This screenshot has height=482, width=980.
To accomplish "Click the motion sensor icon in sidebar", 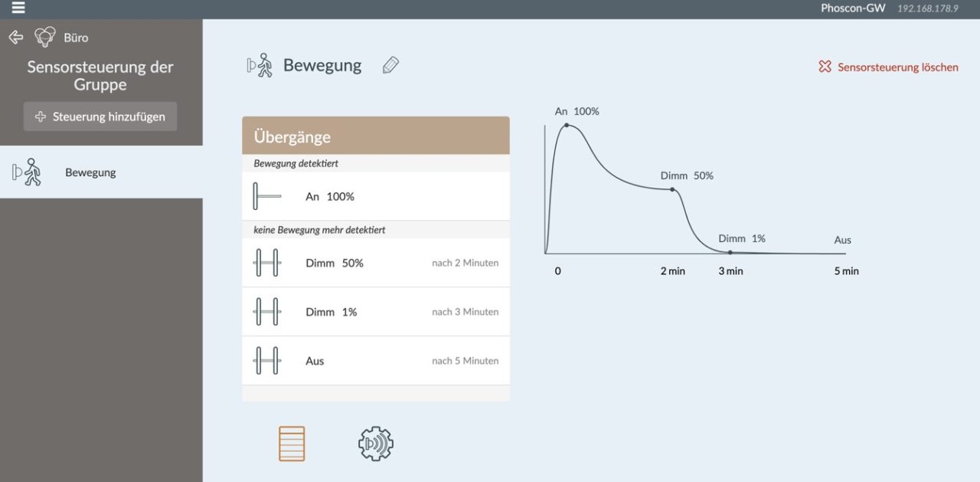I will click(x=27, y=172).
